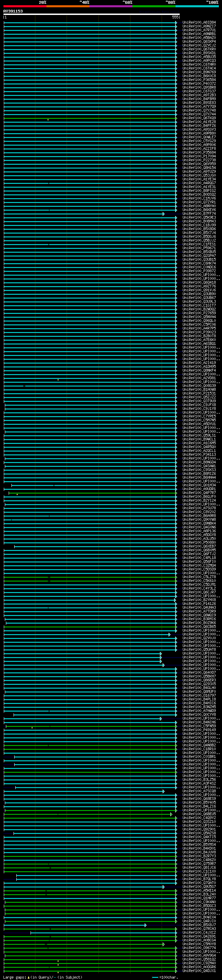
Task: Open hit UniRef100_A7R7U1
Action: coord(199,30)
